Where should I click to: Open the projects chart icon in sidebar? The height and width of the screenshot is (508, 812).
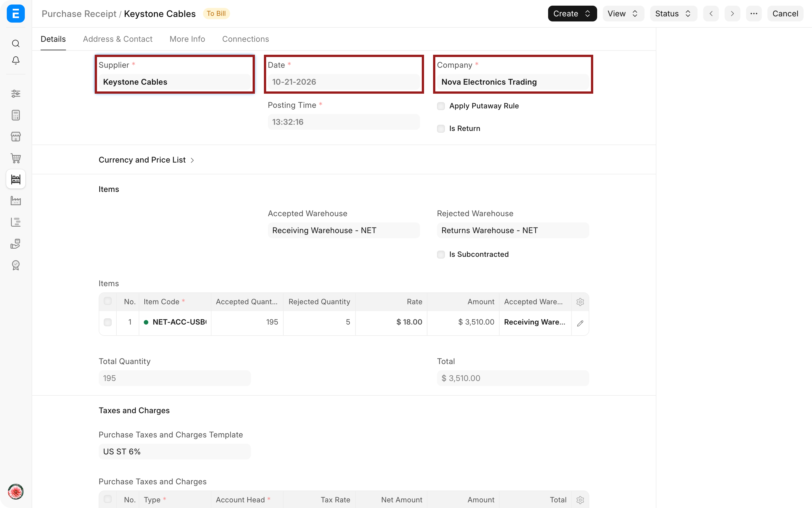16,222
